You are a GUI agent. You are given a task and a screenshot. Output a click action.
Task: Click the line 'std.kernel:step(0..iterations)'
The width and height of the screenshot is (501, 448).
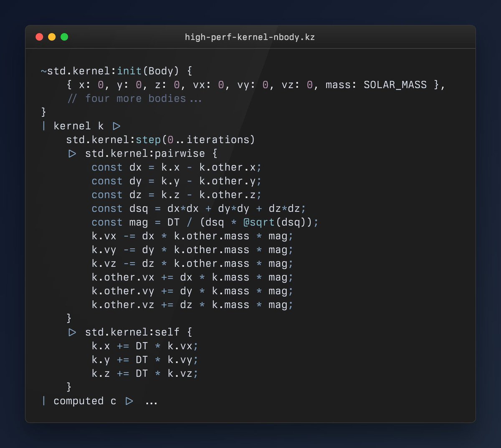click(160, 139)
